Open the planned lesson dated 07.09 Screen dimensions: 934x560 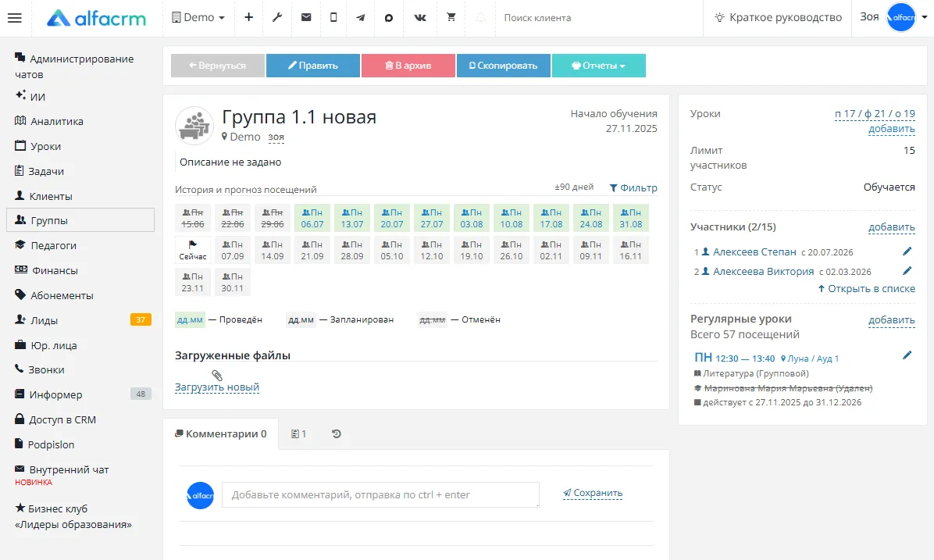(232, 250)
